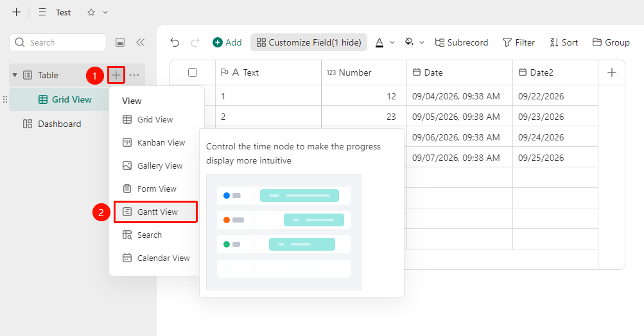Click the fill color paint bucket icon
The height and width of the screenshot is (336, 644).
[x=409, y=42]
